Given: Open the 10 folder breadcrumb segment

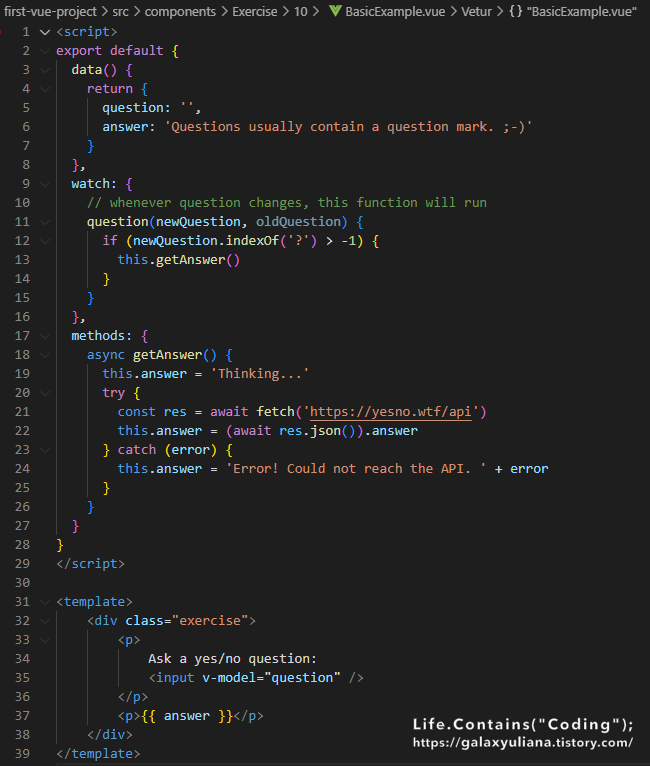Looking at the screenshot, I should coord(301,11).
